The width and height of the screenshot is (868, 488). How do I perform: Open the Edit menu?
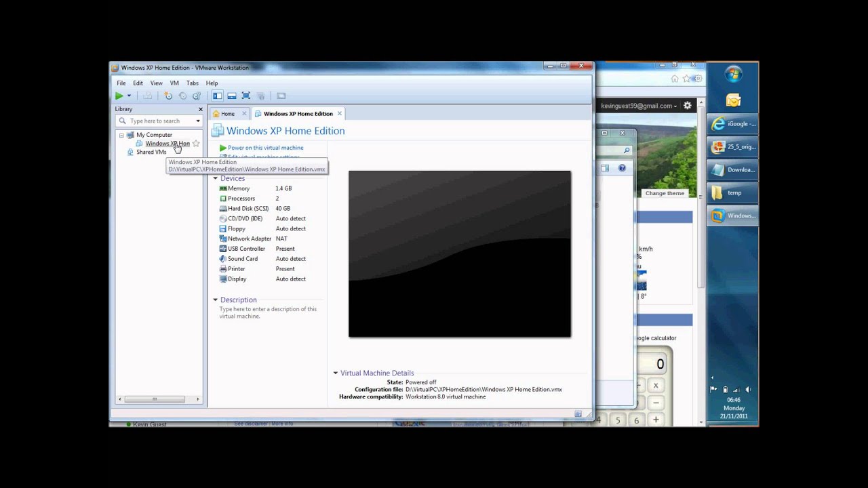pyautogui.click(x=138, y=83)
